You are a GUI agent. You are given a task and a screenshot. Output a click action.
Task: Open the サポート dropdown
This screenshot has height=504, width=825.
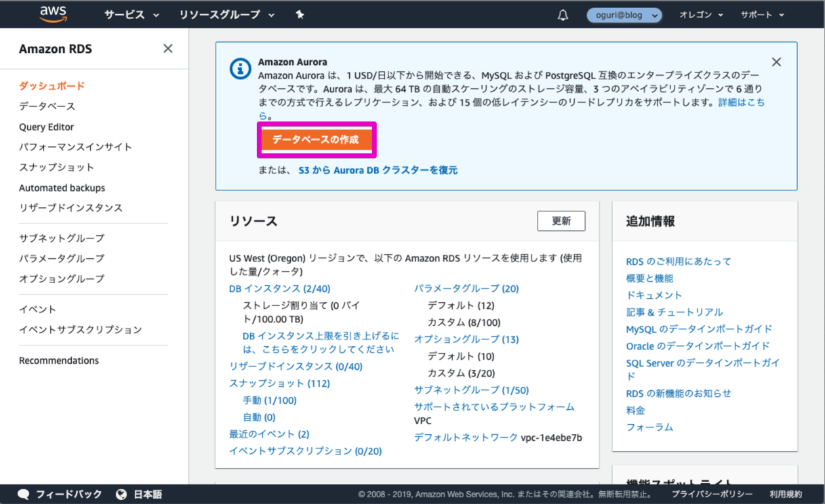pyautogui.click(x=761, y=14)
